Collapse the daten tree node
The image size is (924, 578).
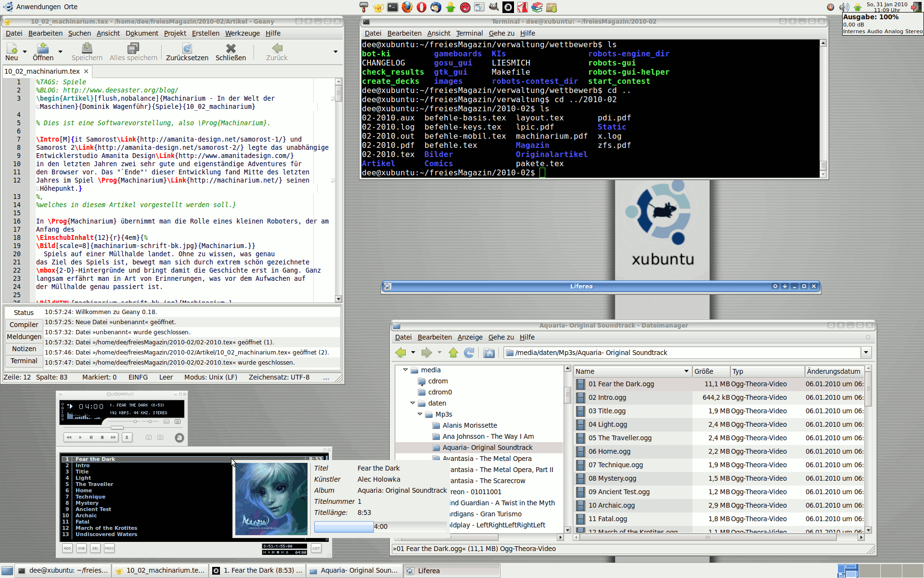[x=412, y=403]
